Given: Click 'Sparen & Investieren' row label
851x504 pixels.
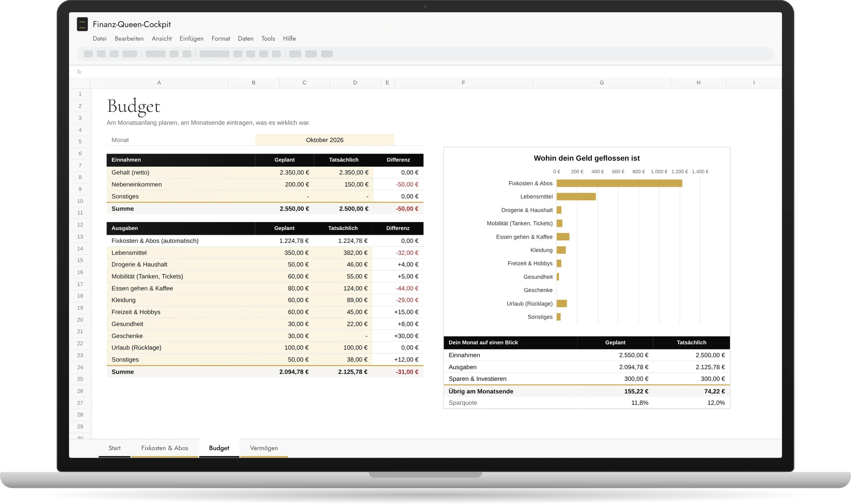Looking at the screenshot, I should 477,379.
